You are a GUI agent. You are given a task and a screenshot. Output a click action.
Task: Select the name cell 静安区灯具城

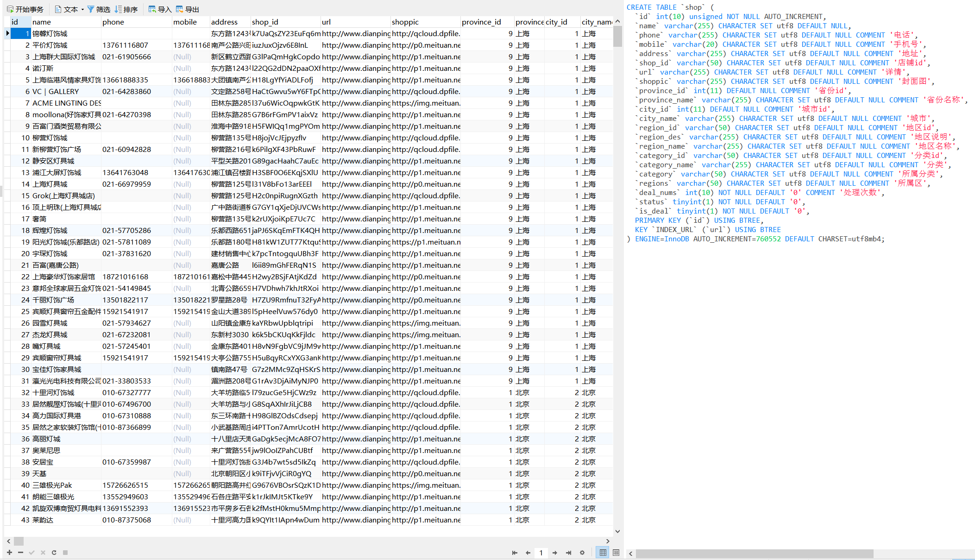point(66,161)
